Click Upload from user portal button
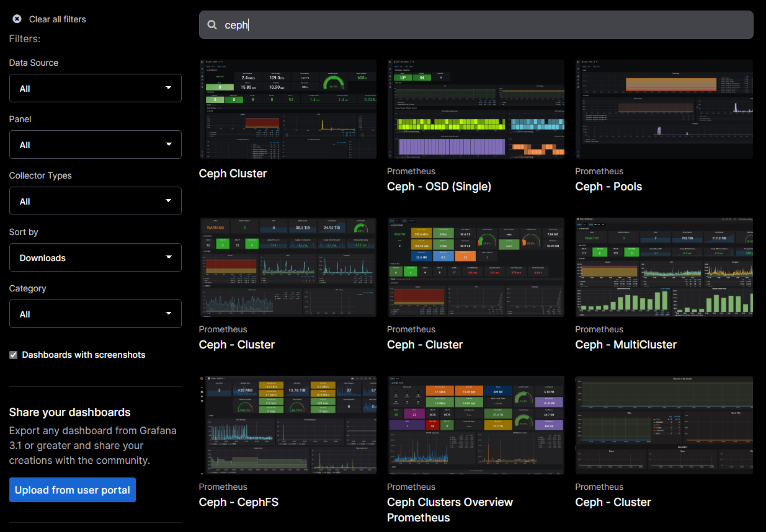 [x=73, y=490]
